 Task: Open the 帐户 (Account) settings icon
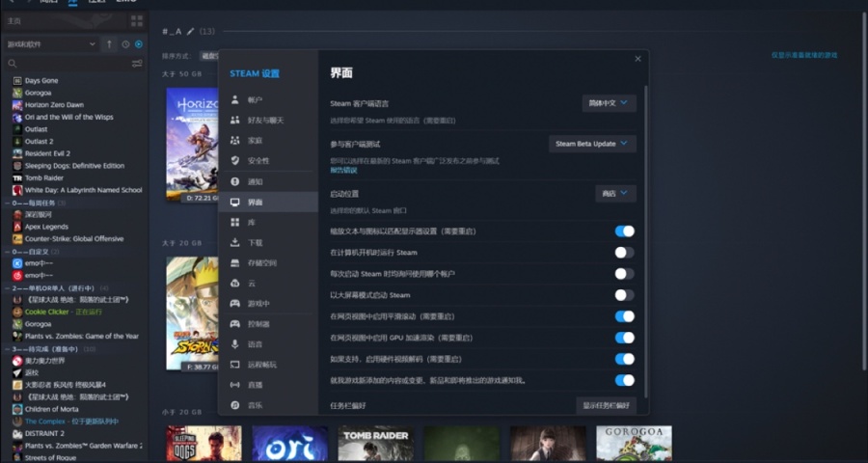(x=235, y=99)
